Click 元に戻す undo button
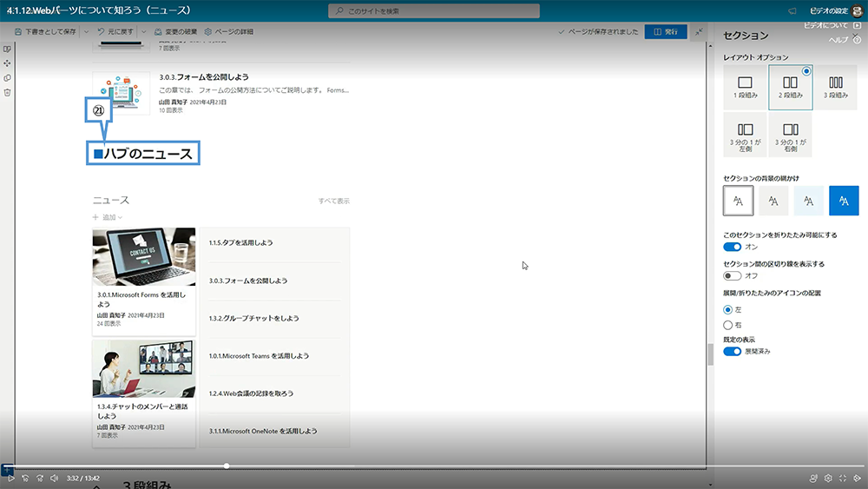868x489 pixels. [x=115, y=31]
